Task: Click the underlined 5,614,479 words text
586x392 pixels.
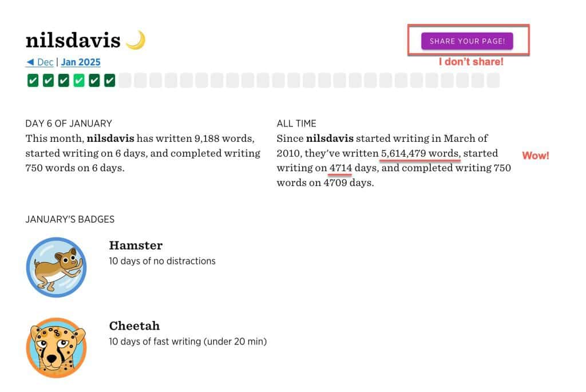Action: point(419,153)
